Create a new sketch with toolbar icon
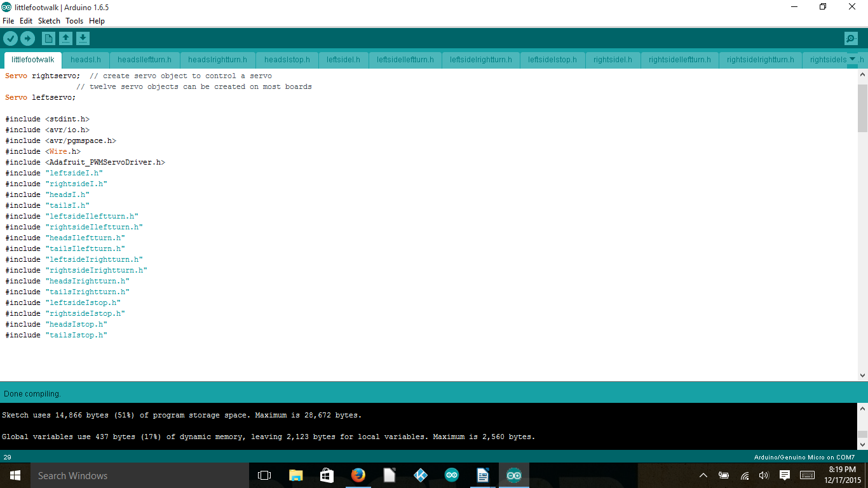 point(48,39)
